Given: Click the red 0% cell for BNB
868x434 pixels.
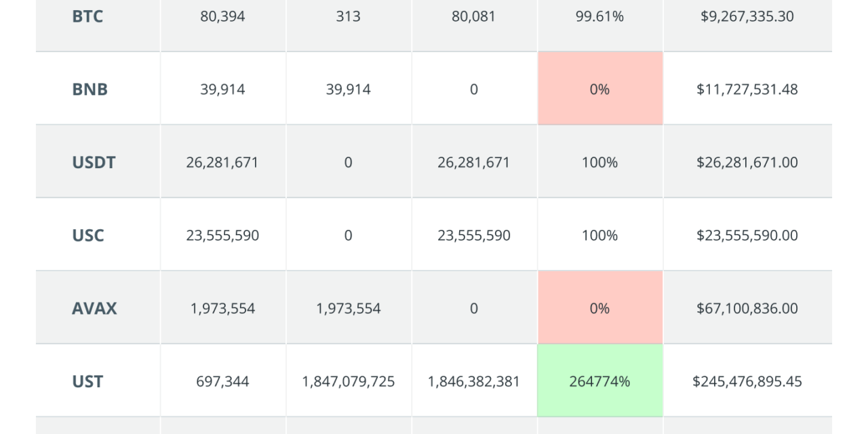Looking at the screenshot, I should pyautogui.click(x=600, y=88).
